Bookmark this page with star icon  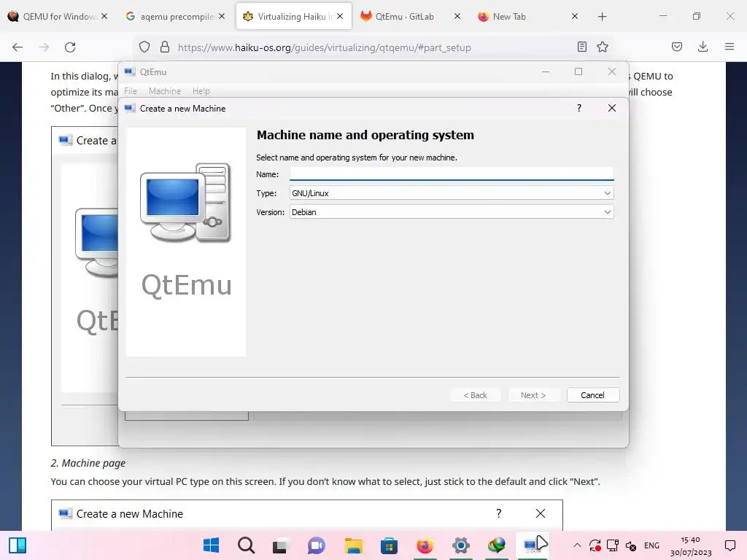(603, 47)
